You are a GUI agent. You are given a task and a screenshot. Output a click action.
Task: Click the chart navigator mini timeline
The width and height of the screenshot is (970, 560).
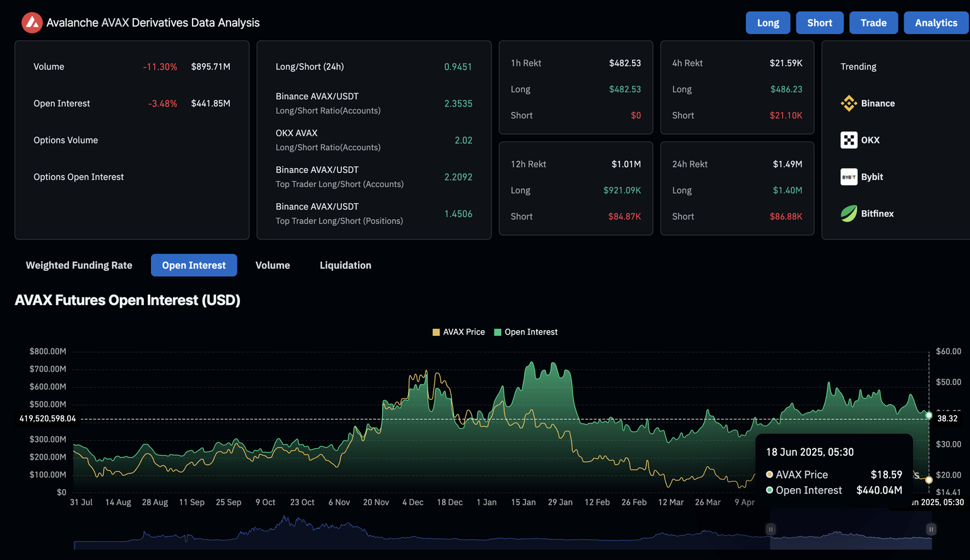pyautogui.click(x=442, y=533)
